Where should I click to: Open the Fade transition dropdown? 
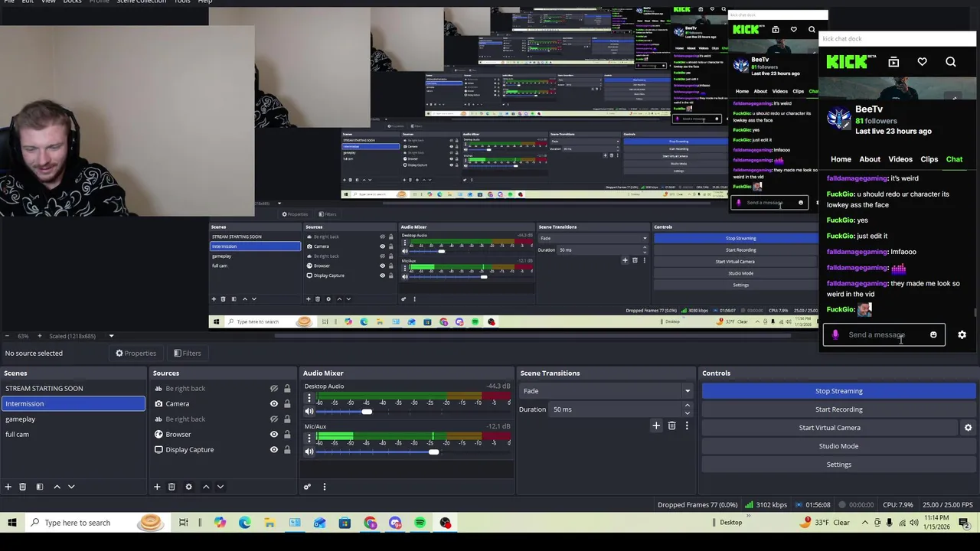(606, 391)
